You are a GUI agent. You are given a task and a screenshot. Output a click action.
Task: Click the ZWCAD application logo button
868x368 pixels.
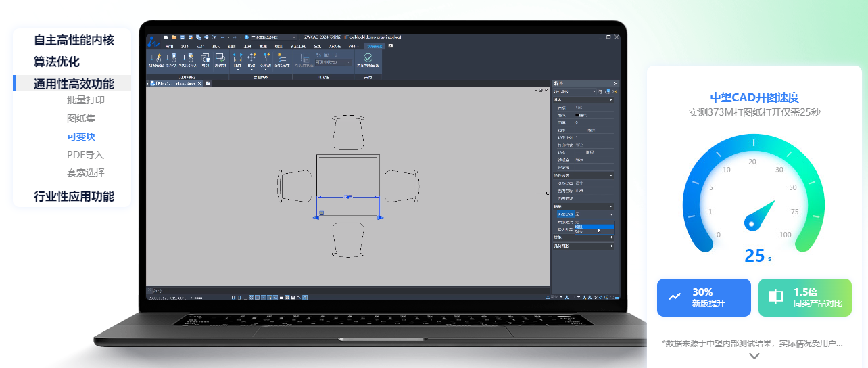point(154,41)
